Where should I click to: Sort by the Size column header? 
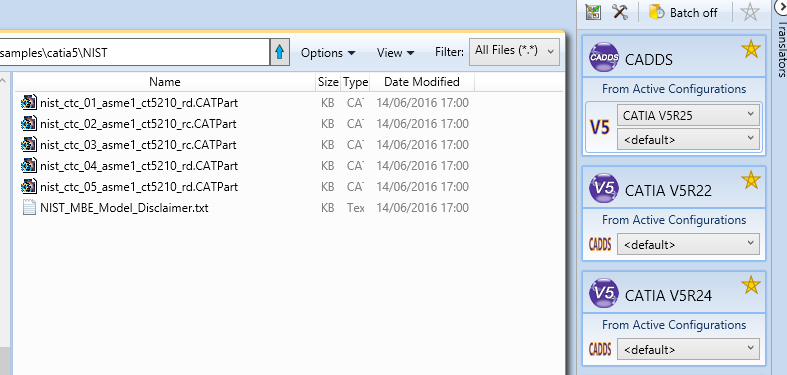tap(328, 82)
